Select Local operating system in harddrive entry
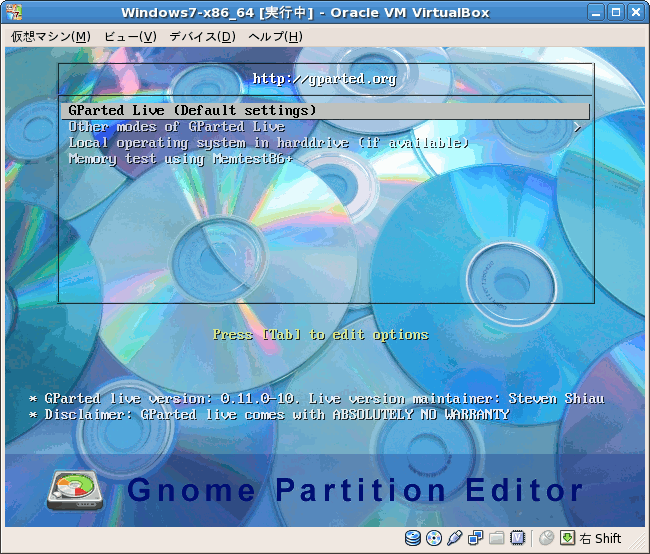The height and width of the screenshot is (554, 650). point(268,143)
